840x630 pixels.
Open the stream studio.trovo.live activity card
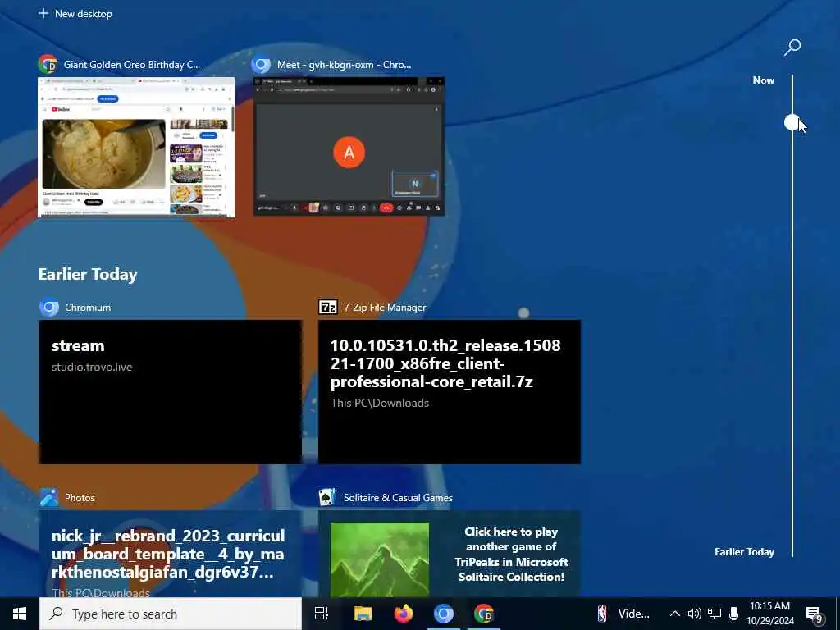point(171,391)
